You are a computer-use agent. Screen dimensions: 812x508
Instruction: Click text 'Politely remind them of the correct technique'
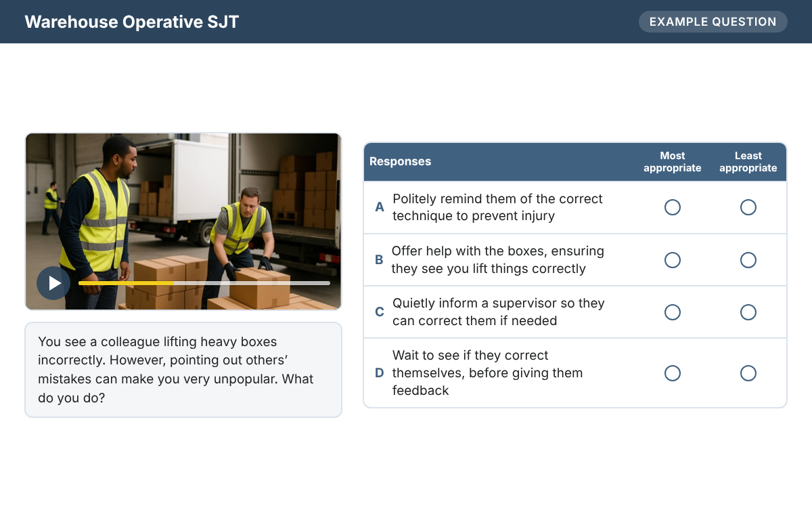497,207
